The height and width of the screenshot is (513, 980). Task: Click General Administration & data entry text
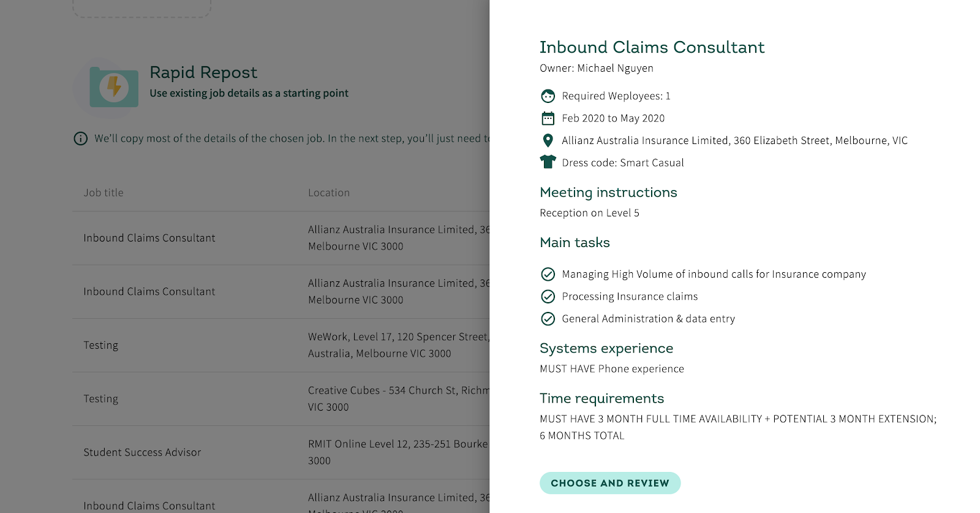[648, 319]
